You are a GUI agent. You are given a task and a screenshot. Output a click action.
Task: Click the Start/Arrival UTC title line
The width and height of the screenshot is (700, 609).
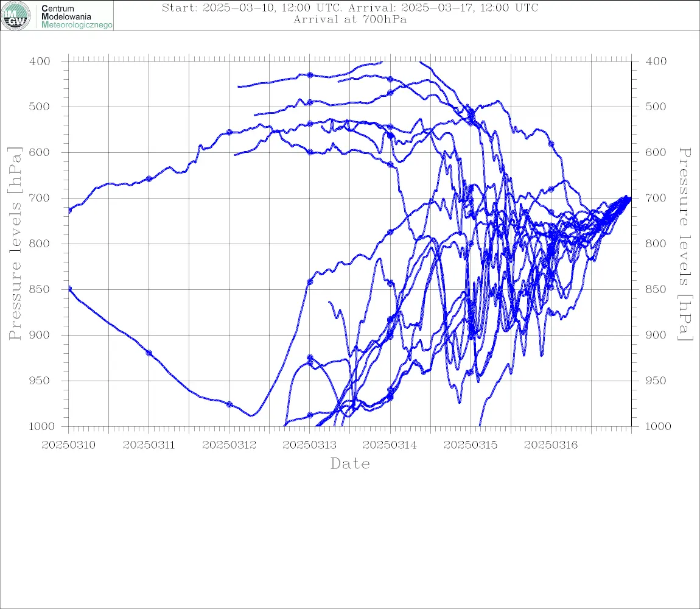pyautogui.click(x=350, y=8)
